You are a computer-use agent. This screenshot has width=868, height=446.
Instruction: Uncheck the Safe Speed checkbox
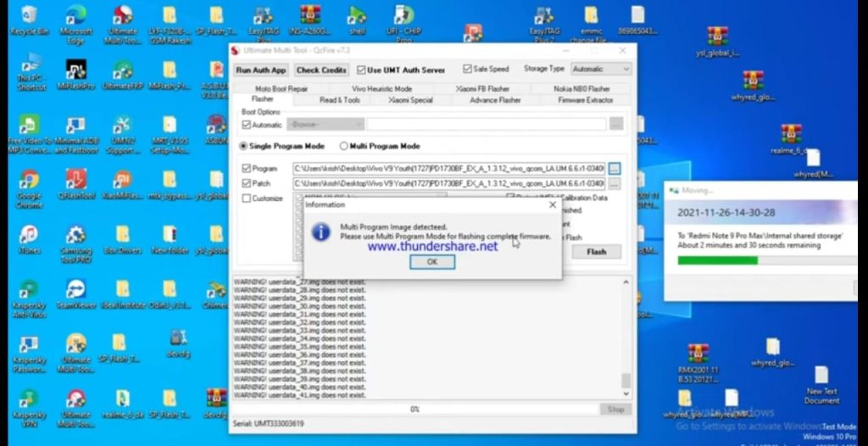click(467, 70)
